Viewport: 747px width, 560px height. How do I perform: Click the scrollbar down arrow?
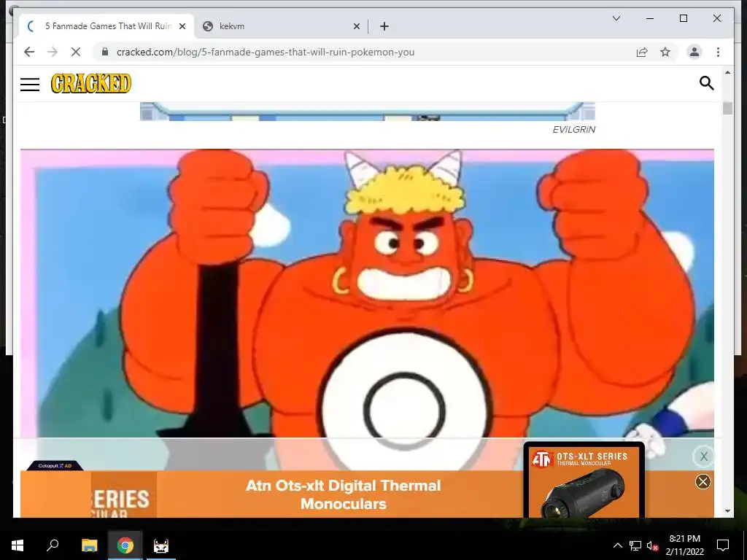tap(727, 511)
